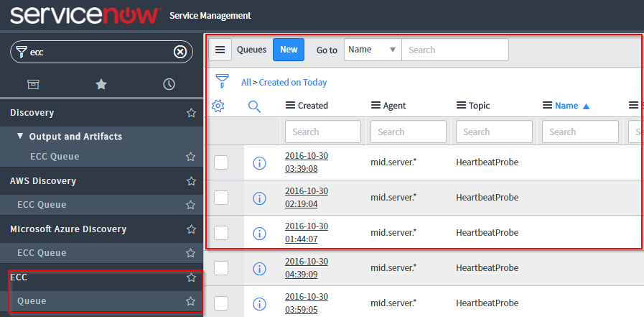Image resolution: width=644 pixels, height=317 pixels.
Task: Show the favorites star tab
Action: pyautogui.click(x=101, y=85)
